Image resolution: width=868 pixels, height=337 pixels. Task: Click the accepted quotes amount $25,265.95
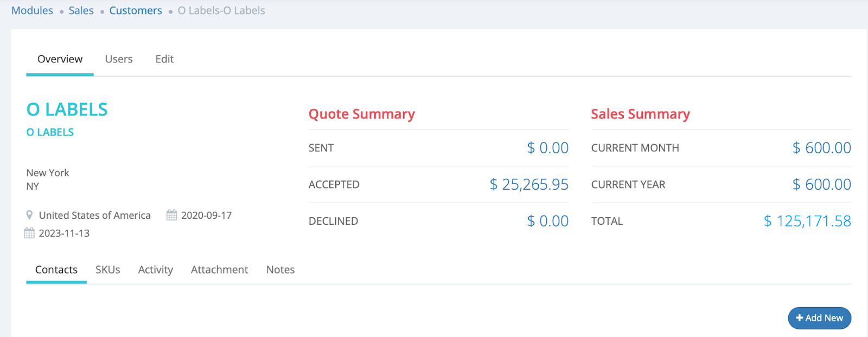(529, 185)
